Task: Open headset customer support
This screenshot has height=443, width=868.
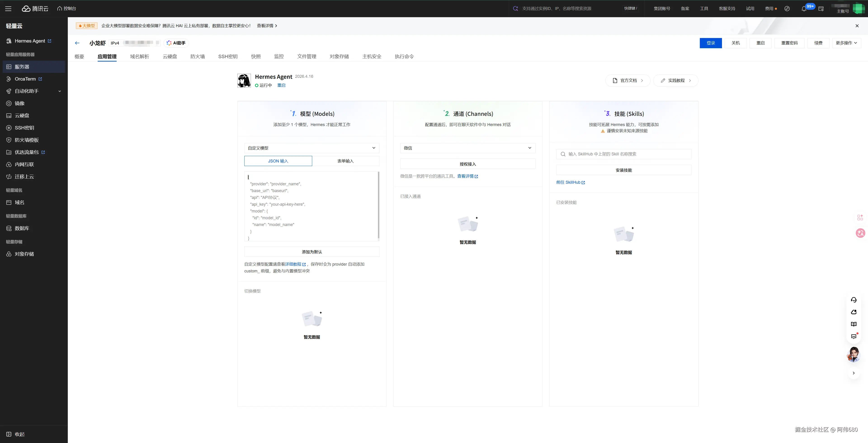Action: point(854,300)
